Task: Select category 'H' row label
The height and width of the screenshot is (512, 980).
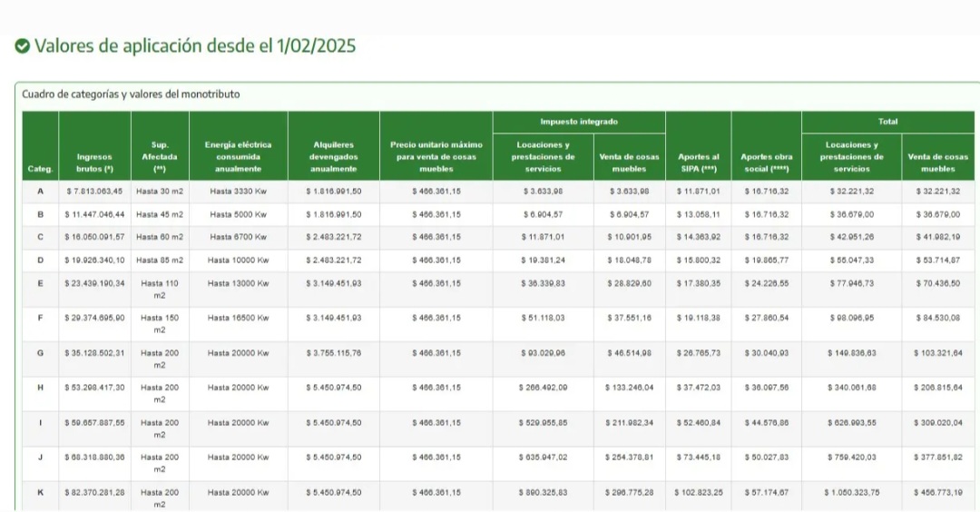Action: 40,388
